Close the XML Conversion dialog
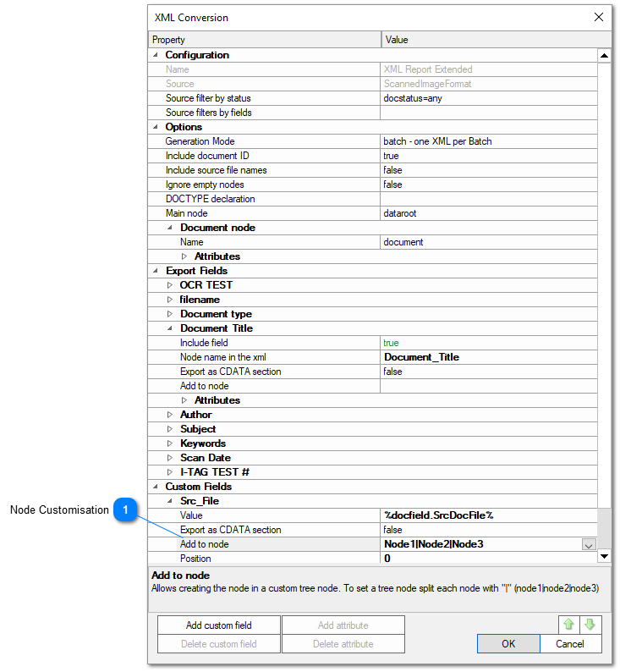This screenshot has width=620, height=672. click(x=599, y=17)
